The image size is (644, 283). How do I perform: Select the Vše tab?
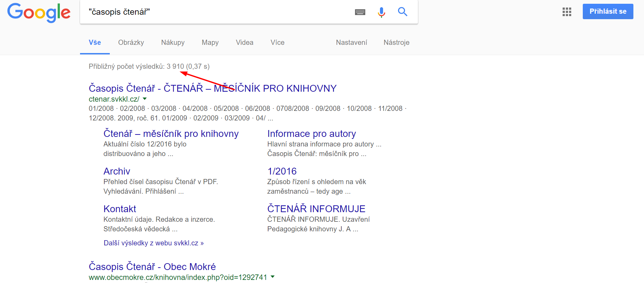pos(95,42)
